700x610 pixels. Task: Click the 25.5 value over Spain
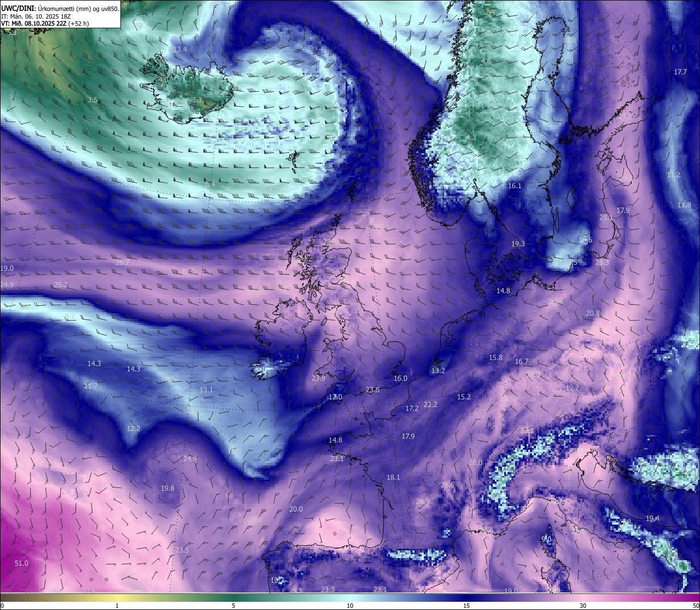pos(296,591)
